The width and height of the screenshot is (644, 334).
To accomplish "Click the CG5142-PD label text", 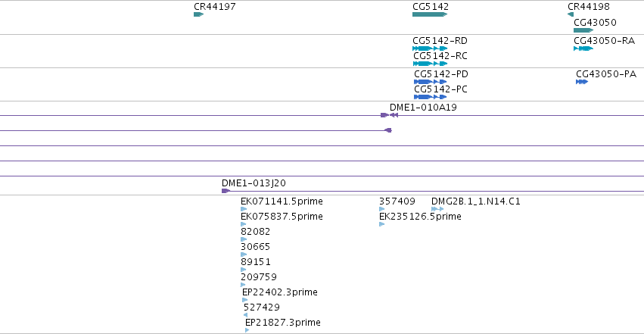I will [441, 74].
